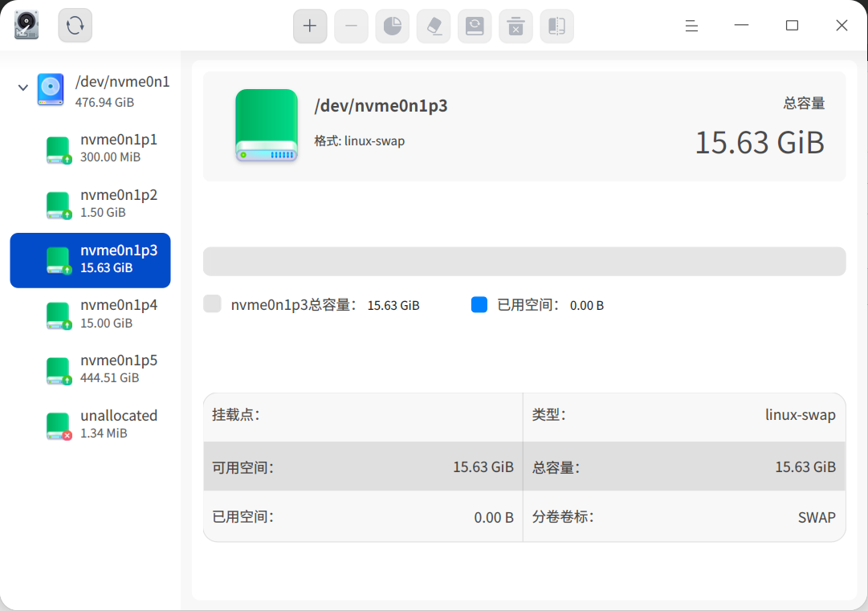This screenshot has width=868, height=611.
Task: Select partition nvme0n1p4 15.00 GiB
Action: [x=90, y=315]
